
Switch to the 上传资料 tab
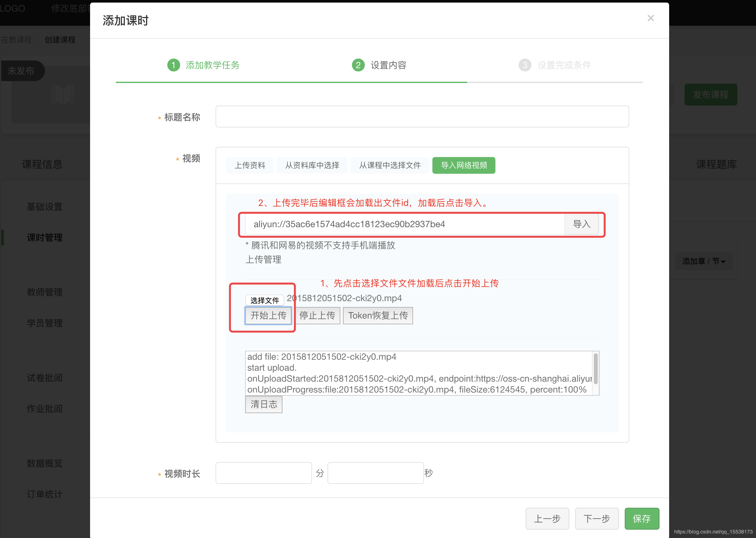(x=249, y=165)
